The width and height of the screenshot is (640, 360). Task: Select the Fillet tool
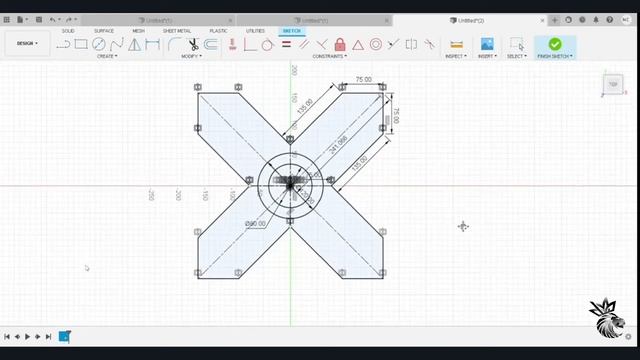tap(175, 44)
